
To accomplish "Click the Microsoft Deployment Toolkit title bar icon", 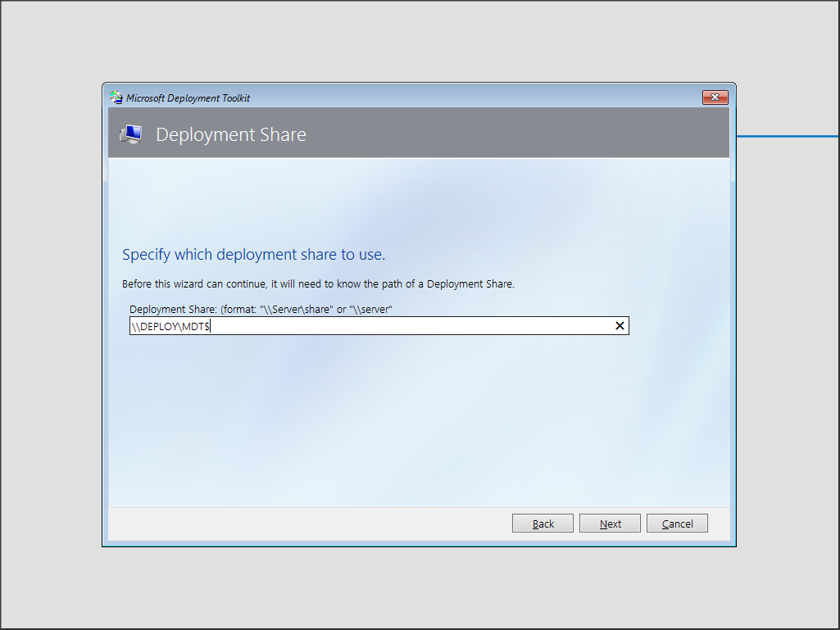I will pos(116,97).
